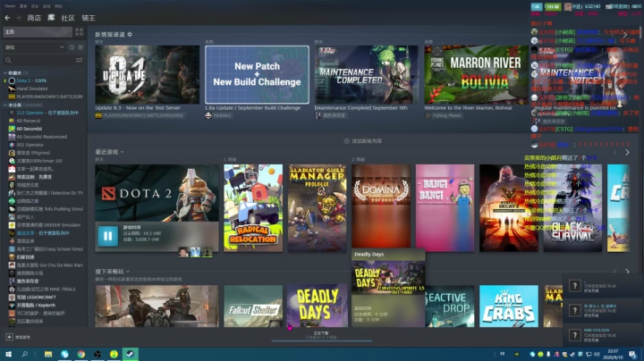Open the 社区 community tab
The width and height of the screenshot is (644, 361).
(x=68, y=18)
